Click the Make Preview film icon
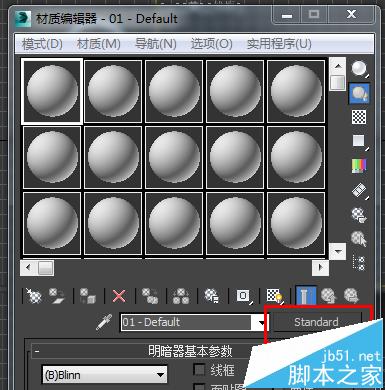The height and width of the screenshot is (390, 385). pyautogui.click(x=359, y=191)
